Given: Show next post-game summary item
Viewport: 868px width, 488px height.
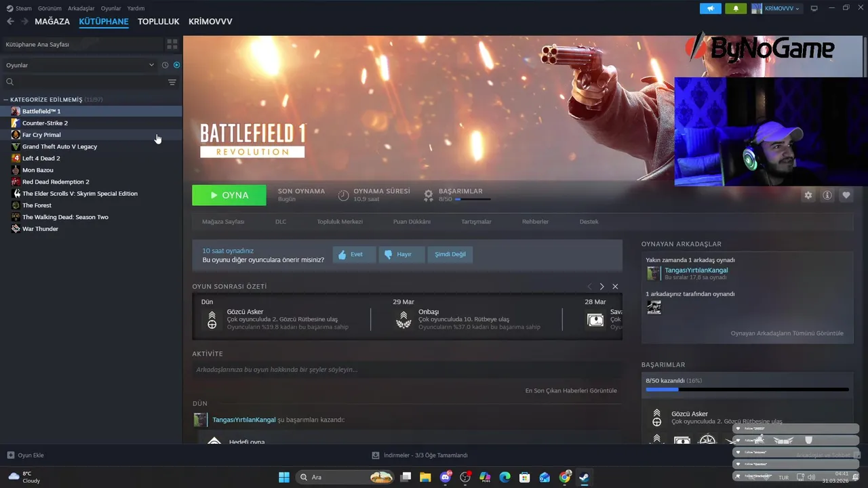Looking at the screenshot, I should pyautogui.click(x=601, y=287).
